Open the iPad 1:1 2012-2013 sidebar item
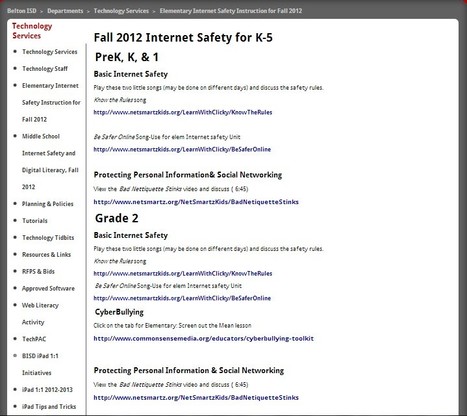The height and width of the screenshot is (416, 467). pyautogui.click(x=47, y=390)
